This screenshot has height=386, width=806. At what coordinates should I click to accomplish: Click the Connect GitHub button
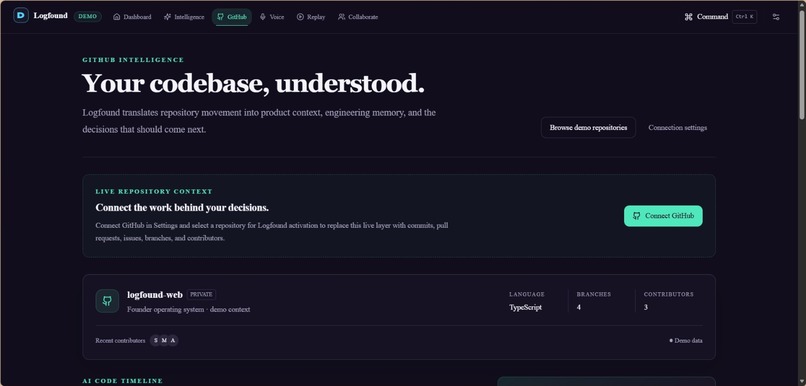(x=663, y=216)
